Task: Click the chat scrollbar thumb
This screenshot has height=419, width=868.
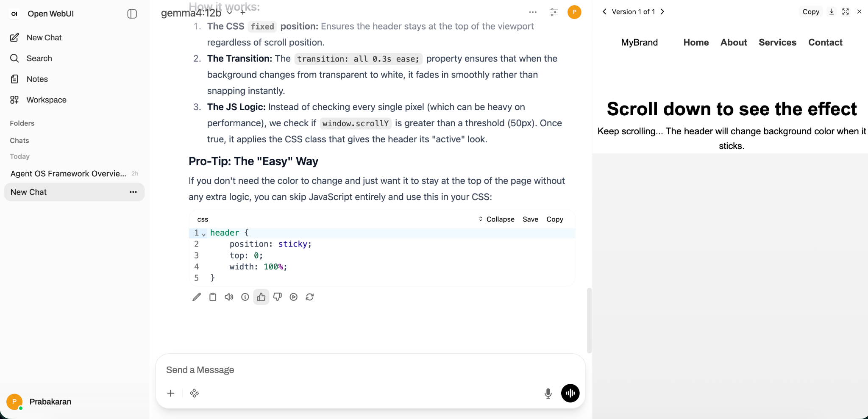Action: (x=589, y=320)
